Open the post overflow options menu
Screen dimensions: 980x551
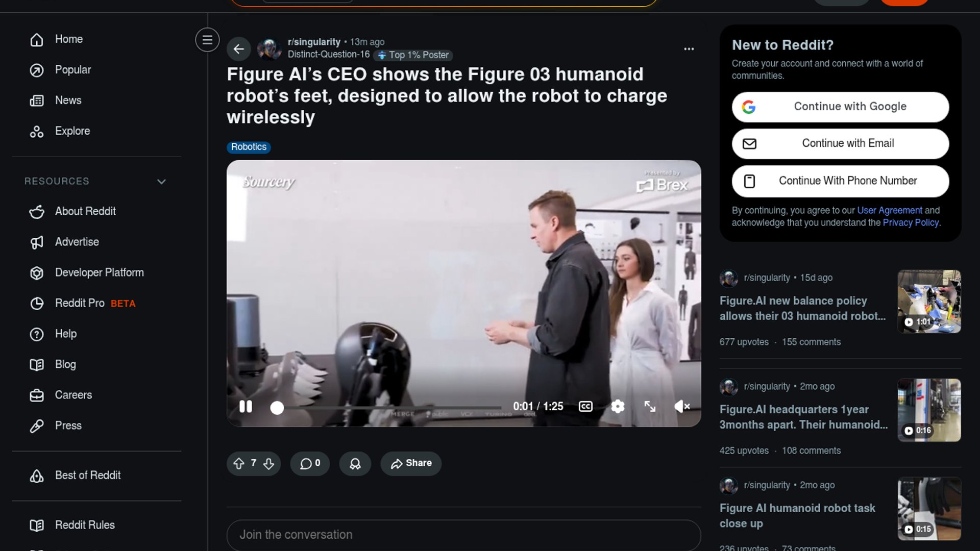point(689,49)
